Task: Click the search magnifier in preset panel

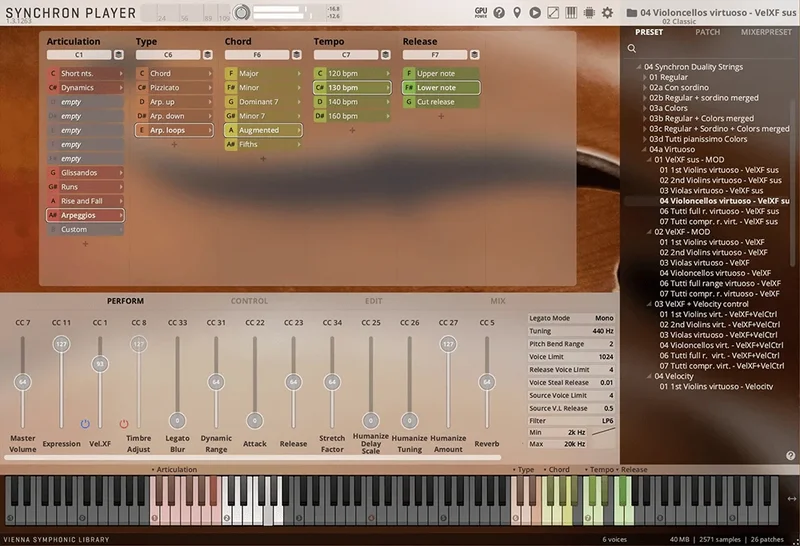Action: 632,48
